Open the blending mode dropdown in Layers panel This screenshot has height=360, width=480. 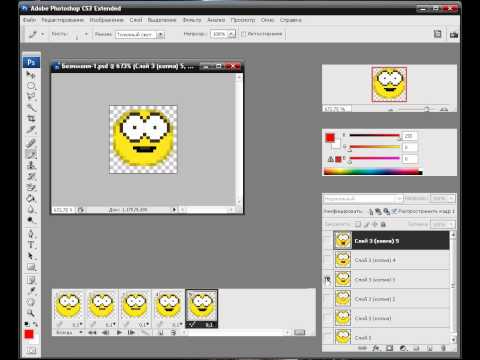pyautogui.click(x=363, y=199)
